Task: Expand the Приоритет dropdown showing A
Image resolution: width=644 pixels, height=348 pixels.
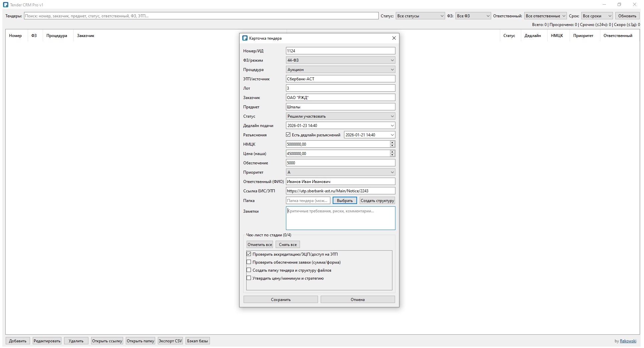Action: point(341,172)
